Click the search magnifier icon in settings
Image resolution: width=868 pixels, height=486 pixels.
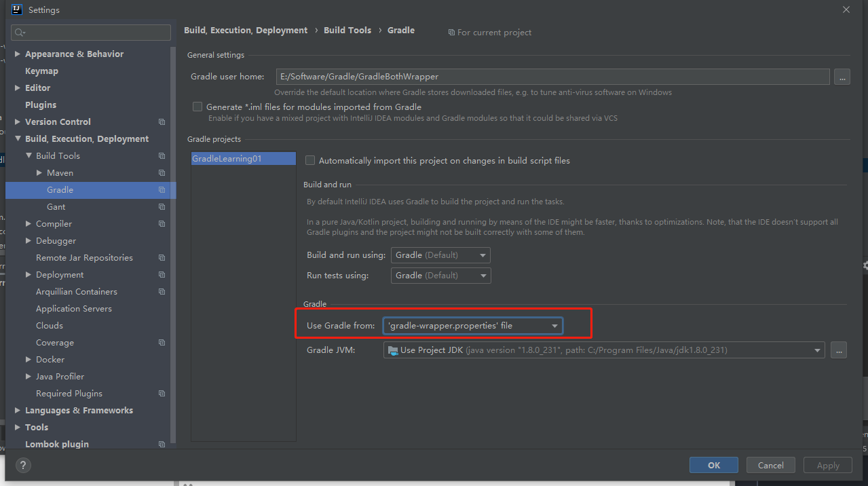tap(18, 33)
